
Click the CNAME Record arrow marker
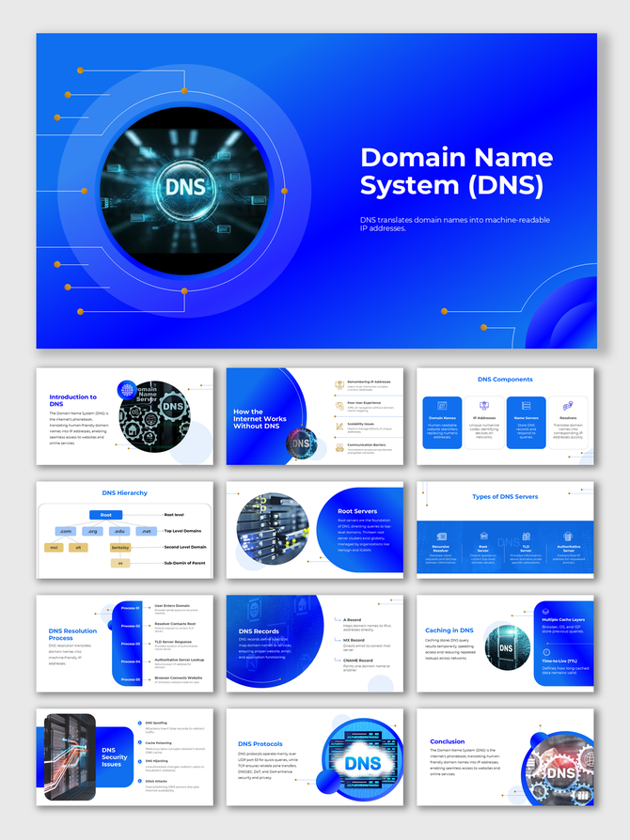(x=338, y=661)
